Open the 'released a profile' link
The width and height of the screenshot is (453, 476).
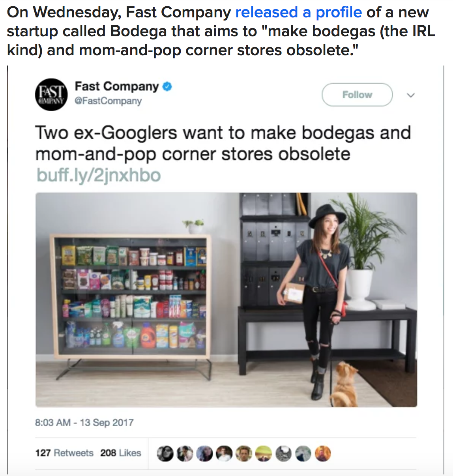tap(299, 12)
